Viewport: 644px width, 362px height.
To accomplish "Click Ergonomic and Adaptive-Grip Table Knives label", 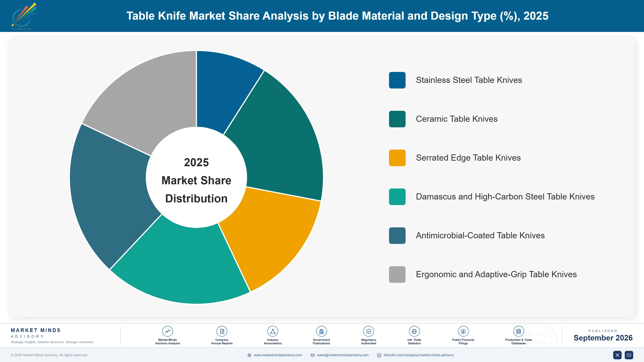I will pyautogui.click(x=496, y=274).
